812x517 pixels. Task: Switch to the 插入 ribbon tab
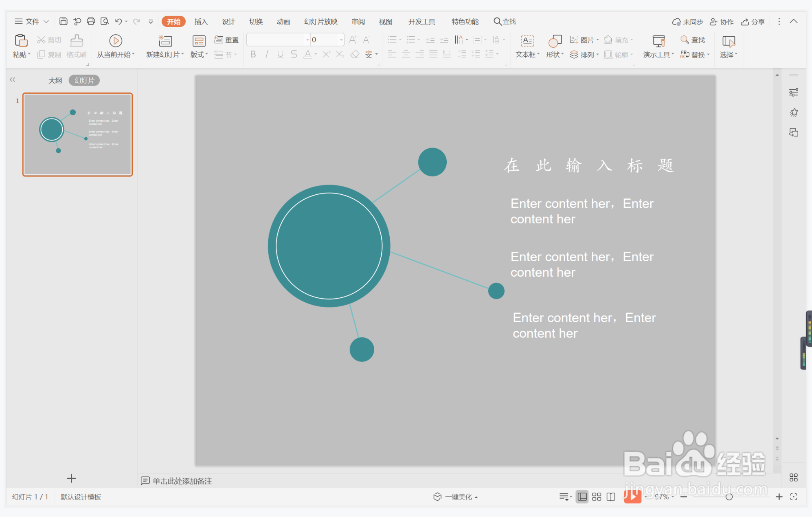click(201, 22)
